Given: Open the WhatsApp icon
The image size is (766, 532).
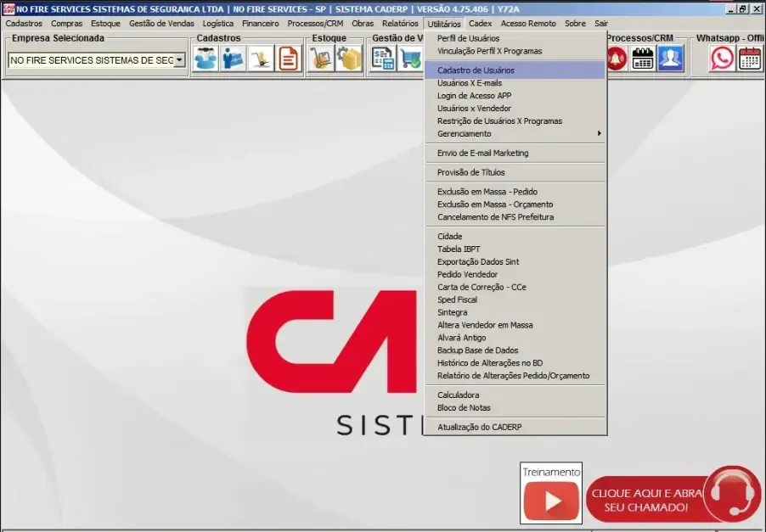Looking at the screenshot, I should [x=722, y=59].
